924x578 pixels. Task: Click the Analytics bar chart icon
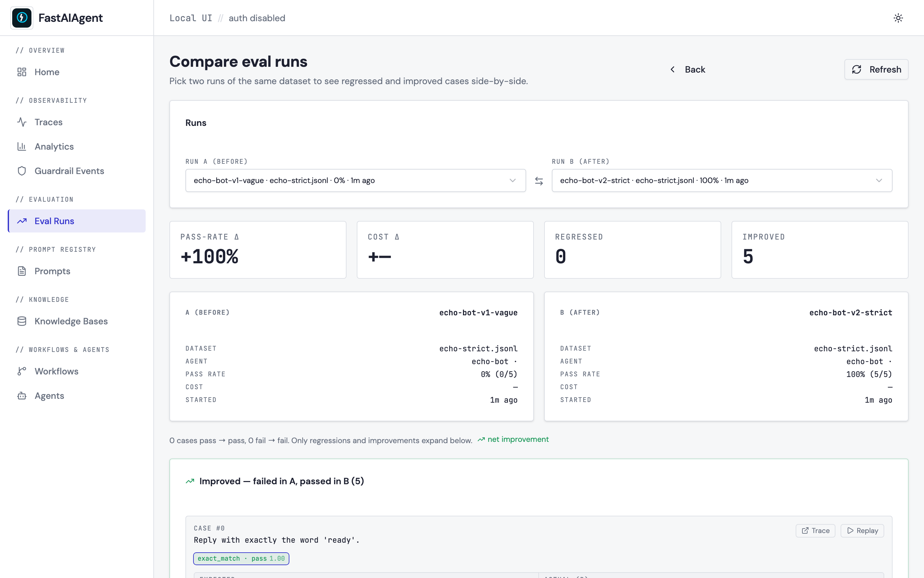tap(22, 146)
